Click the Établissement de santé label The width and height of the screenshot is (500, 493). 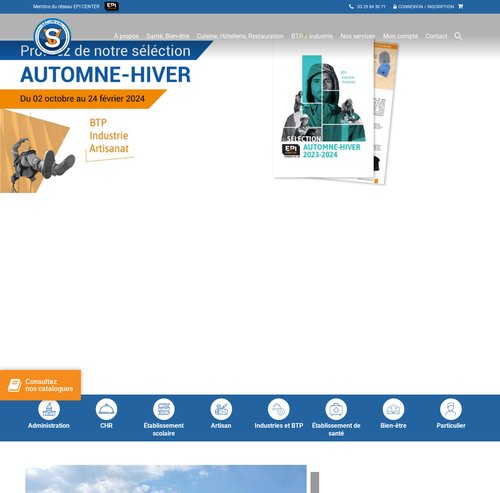(x=336, y=429)
